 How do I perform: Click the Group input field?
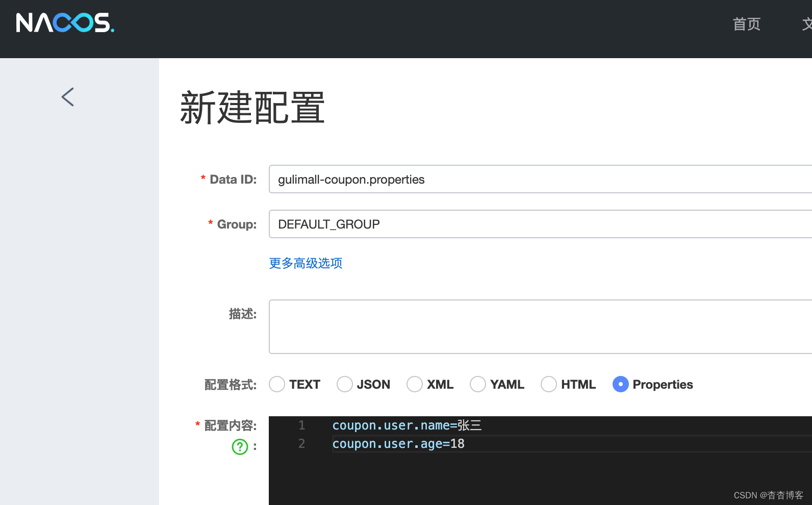(x=541, y=224)
